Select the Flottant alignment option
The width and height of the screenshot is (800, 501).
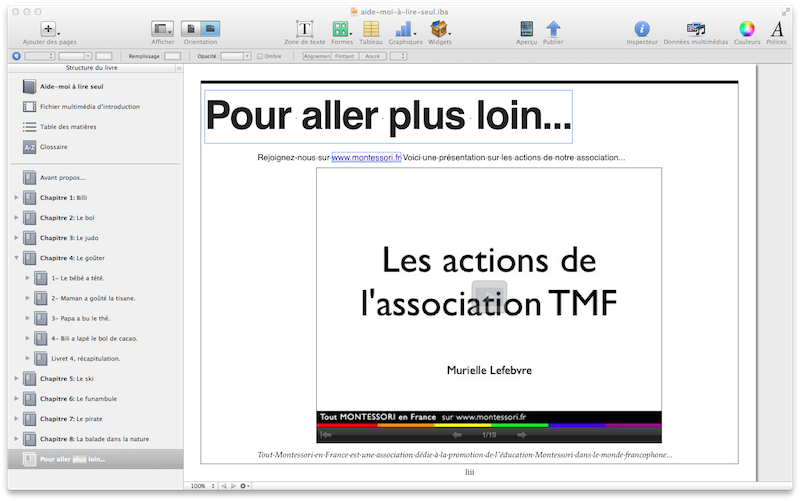click(x=346, y=57)
